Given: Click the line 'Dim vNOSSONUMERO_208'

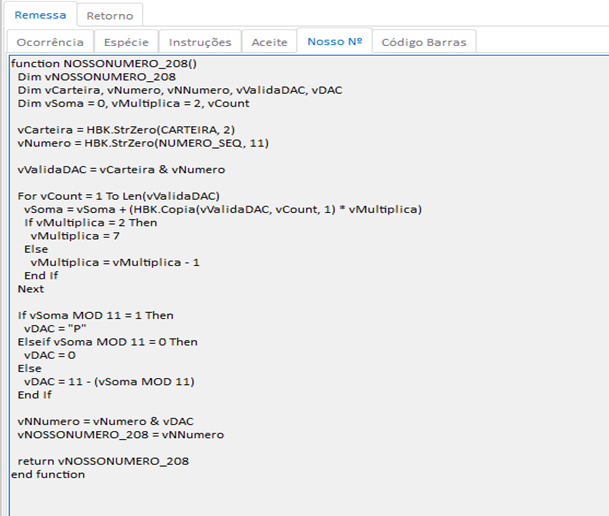Looking at the screenshot, I should click(97, 76).
